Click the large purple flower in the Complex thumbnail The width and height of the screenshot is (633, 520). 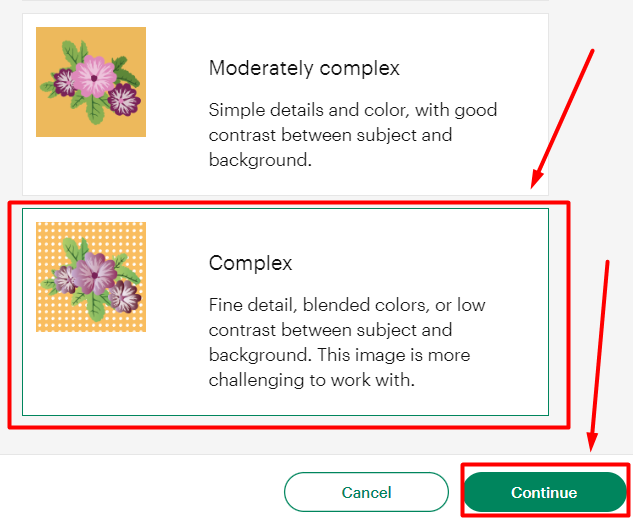point(94,273)
